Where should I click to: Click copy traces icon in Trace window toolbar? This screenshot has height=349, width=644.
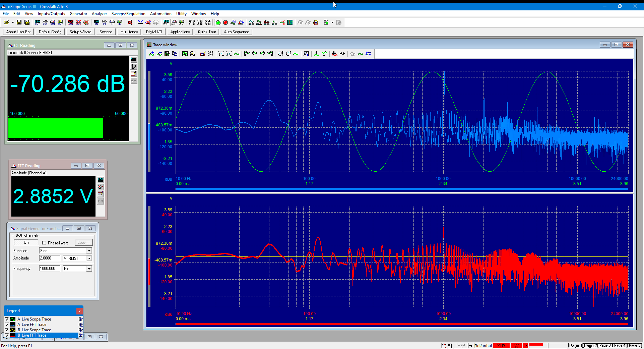(x=175, y=54)
